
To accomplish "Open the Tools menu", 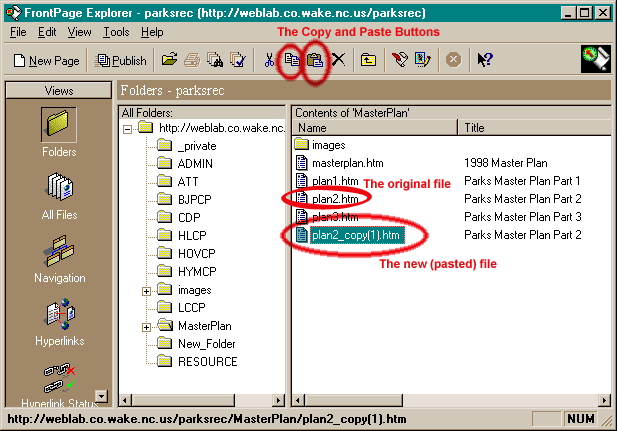I will pyautogui.click(x=116, y=32).
